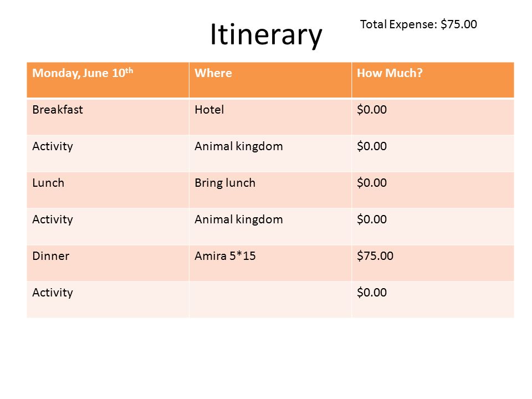Viewport: 532px width, 399px height.
Task: Click the empty Where cell in last row
Action: tap(270, 300)
